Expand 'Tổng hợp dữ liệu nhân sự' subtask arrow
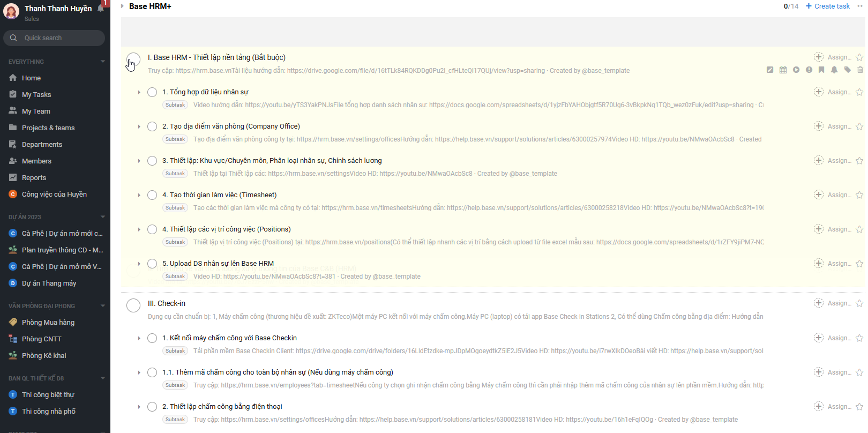 pos(139,92)
